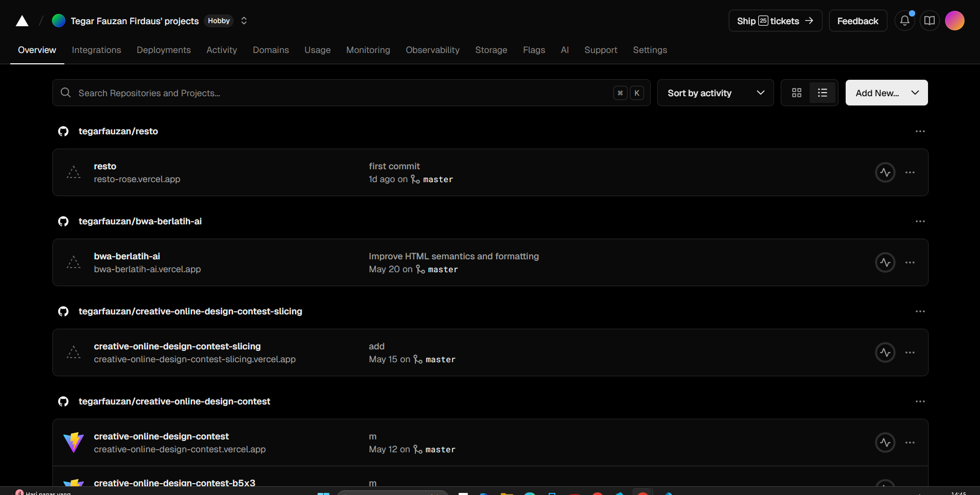Click the Feedback button
The image size is (980, 495).
(x=857, y=21)
